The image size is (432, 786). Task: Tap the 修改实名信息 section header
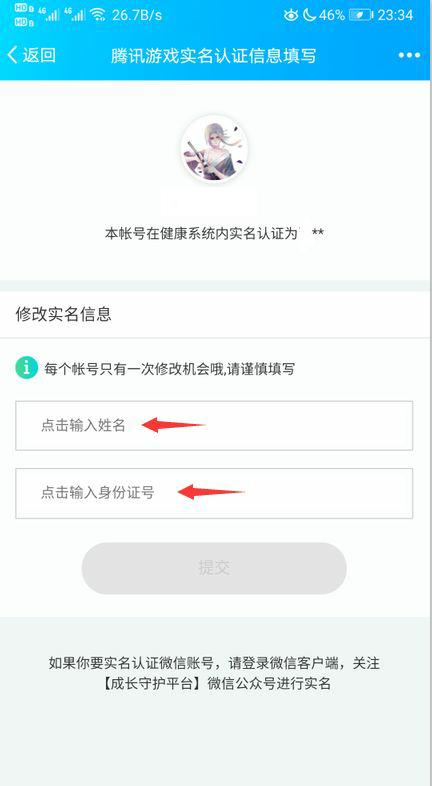64,314
